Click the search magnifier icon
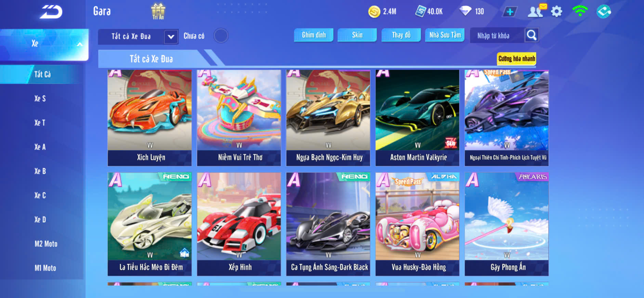Image resolution: width=644 pixels, height=298 pixels. pos(531,35)
